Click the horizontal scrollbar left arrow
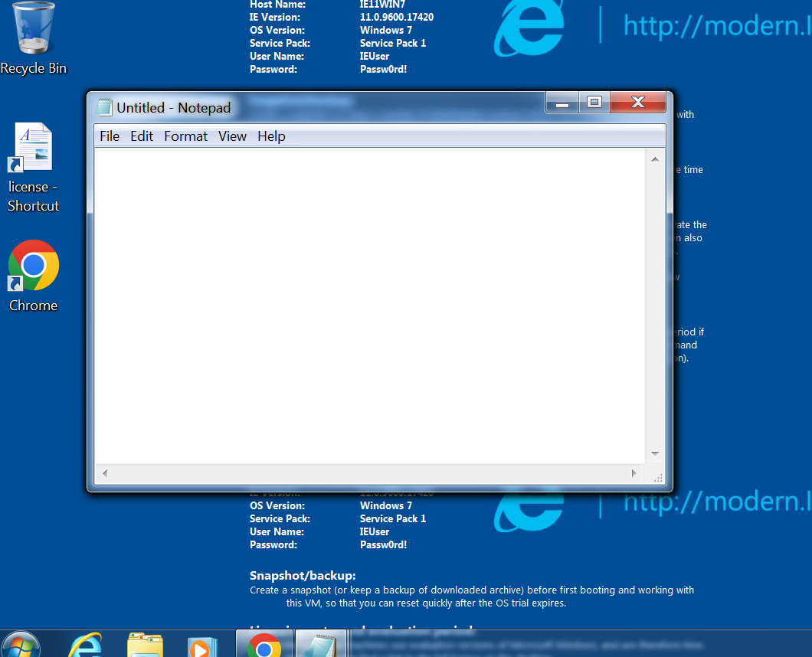 pos(105,473)
